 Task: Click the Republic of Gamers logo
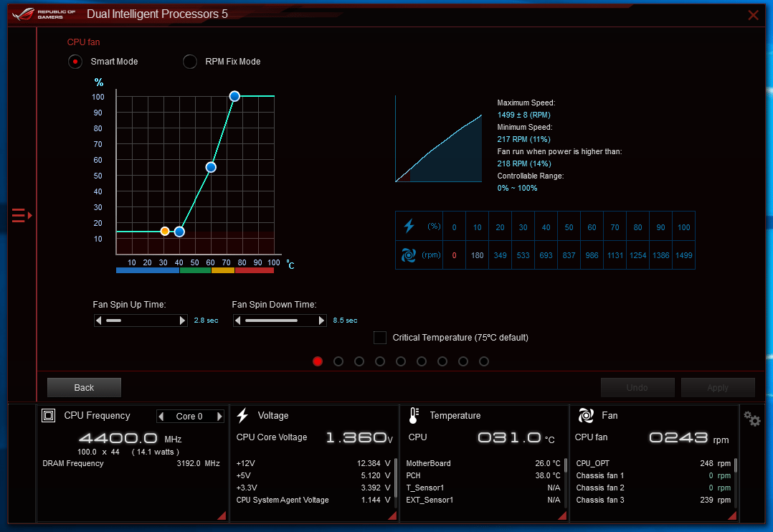44,14
